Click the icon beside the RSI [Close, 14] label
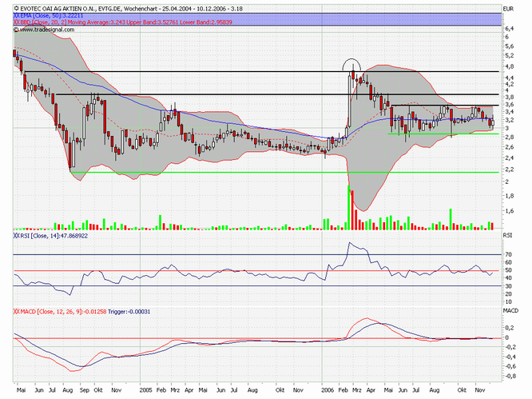 (16, 235)
